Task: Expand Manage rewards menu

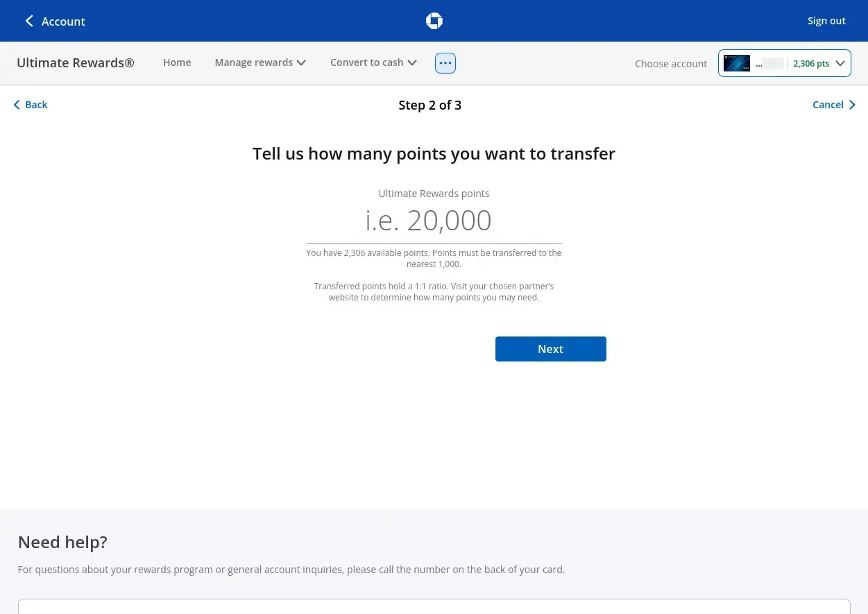Action: (260, 62)
